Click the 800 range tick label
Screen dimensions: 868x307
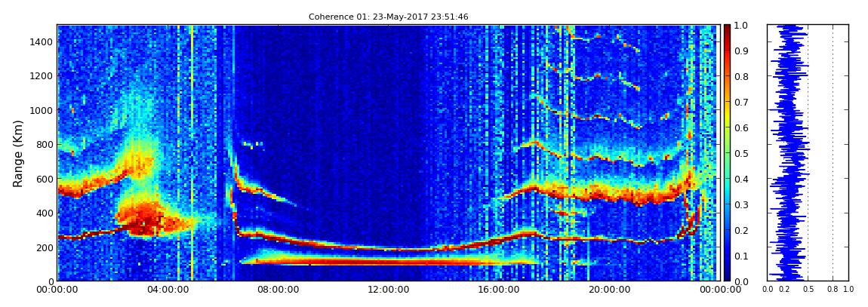tap(43, 144)
